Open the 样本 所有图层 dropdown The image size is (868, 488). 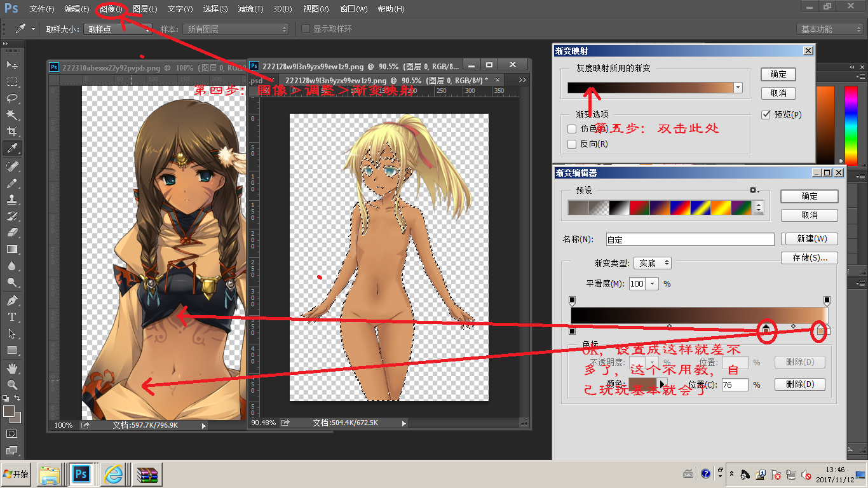235,29
